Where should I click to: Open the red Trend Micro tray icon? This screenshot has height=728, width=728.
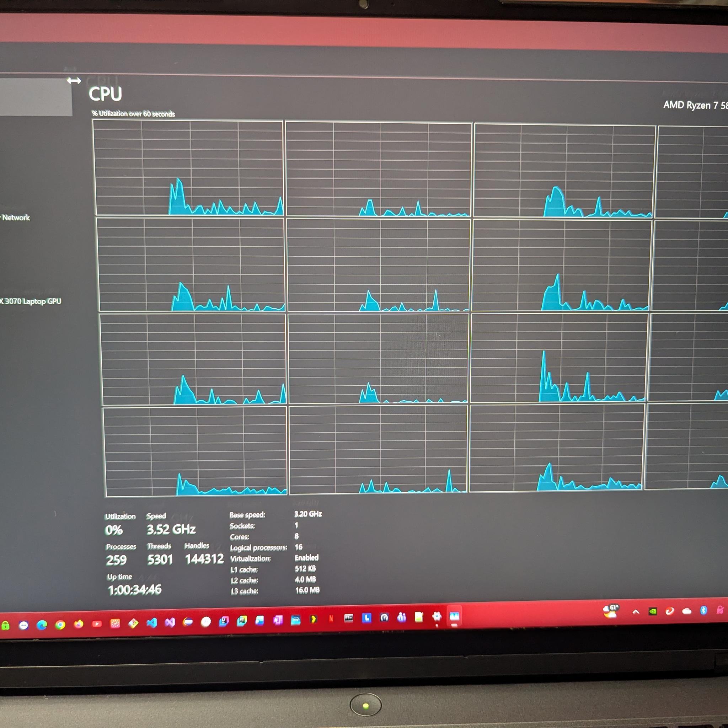coord(670,611)
